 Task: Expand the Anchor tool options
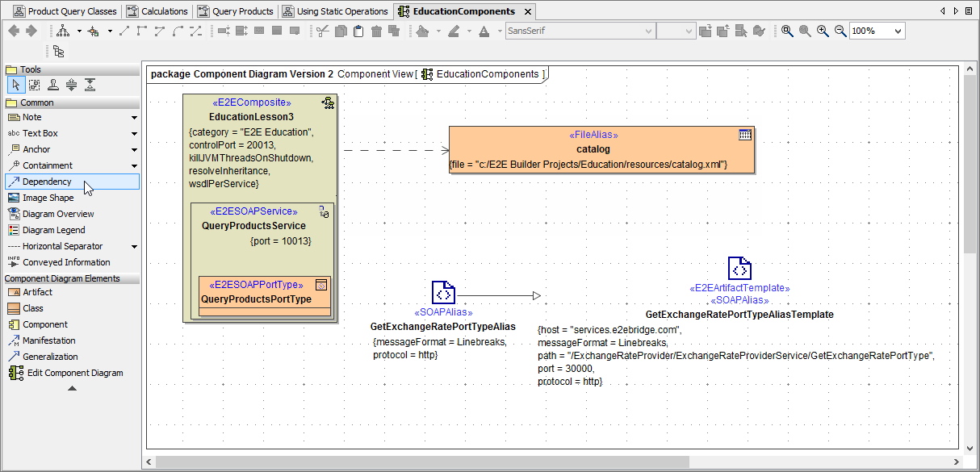(x=133, y=149)
